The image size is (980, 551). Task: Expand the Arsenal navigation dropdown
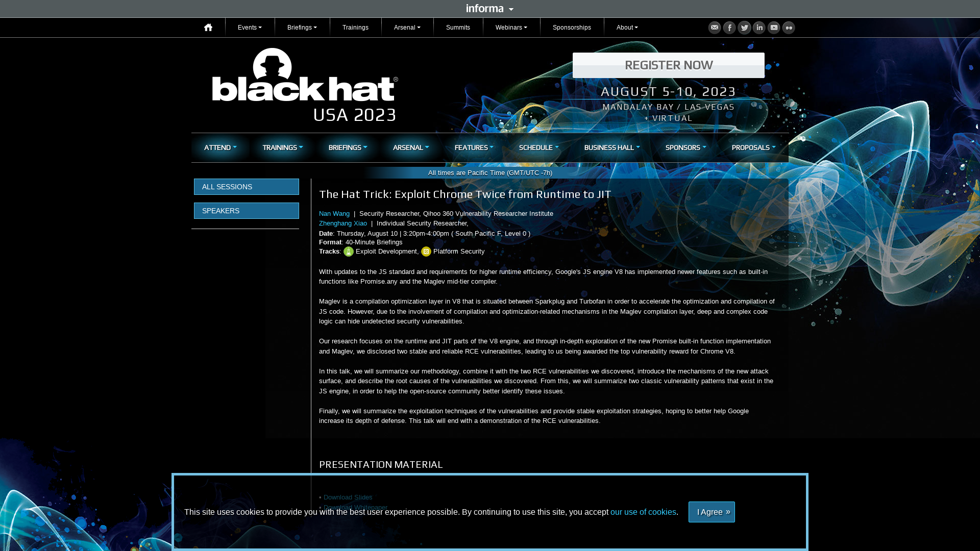[407, 28]
